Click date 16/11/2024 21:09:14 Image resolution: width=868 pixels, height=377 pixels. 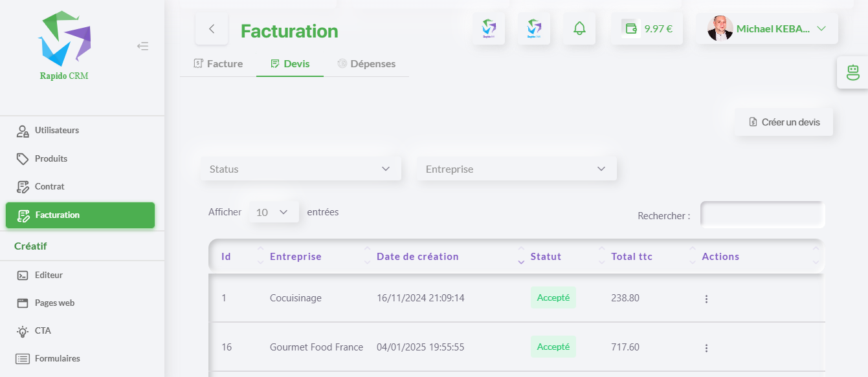[421, 298]
